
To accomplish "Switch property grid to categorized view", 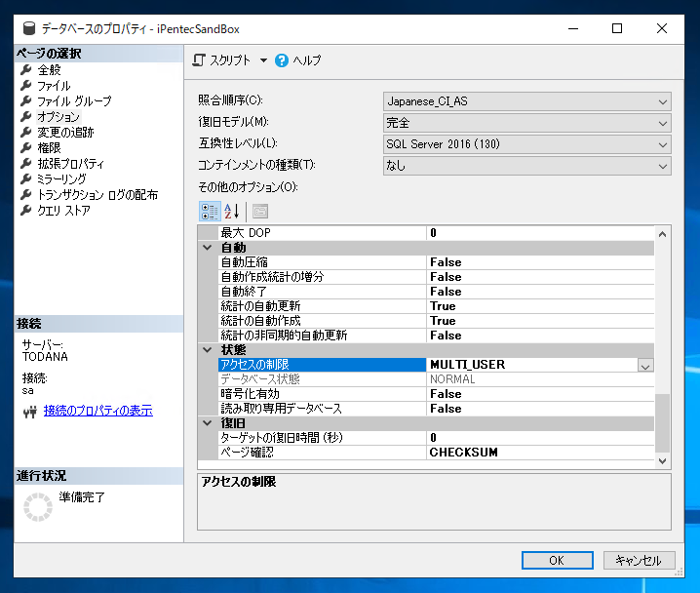I will (x=210, y=212).
